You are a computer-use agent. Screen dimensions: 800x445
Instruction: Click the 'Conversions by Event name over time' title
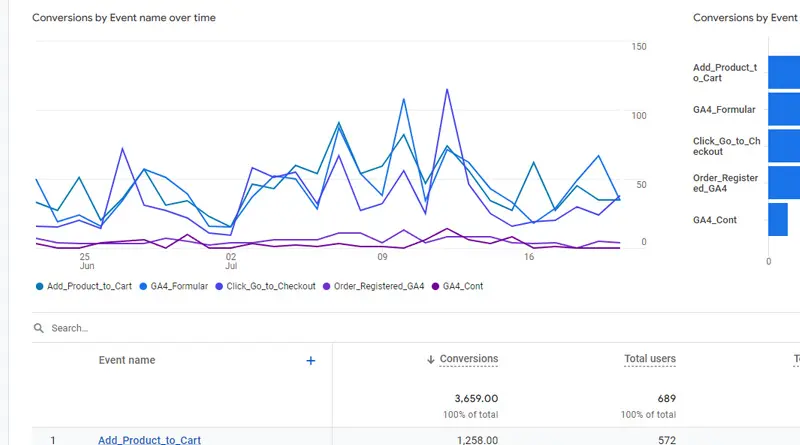tap(124, 18)
